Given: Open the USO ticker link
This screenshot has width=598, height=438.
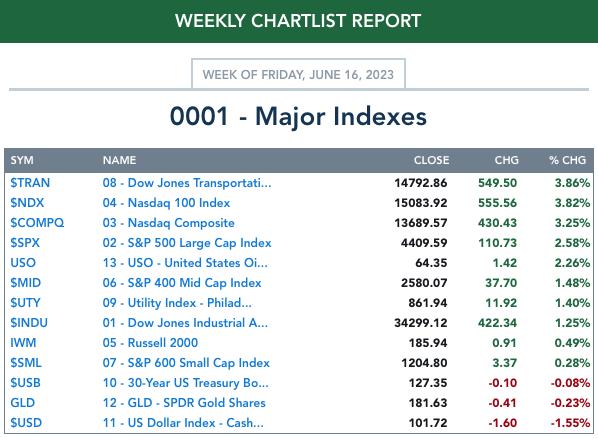Looking at the screenshot, I should 23,263.
